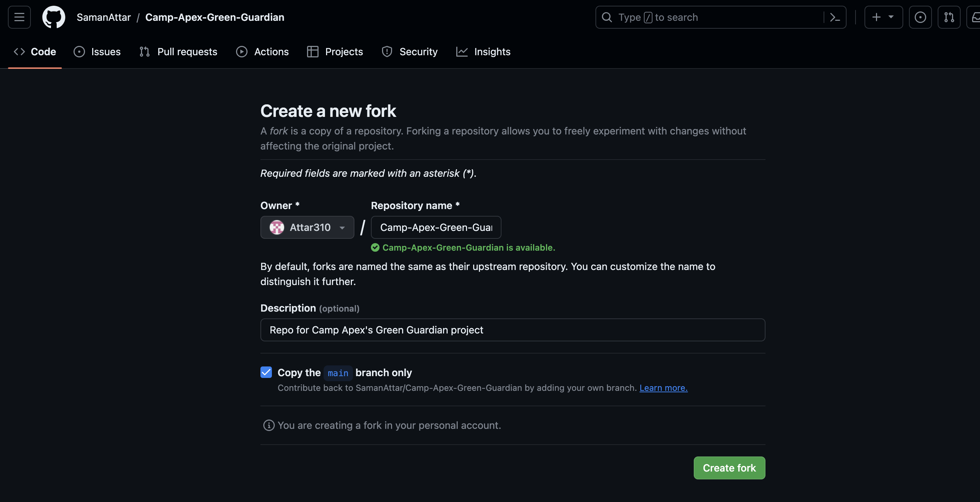Click 'Camp-Apex-Green-Guardian is available.' message
This screenshot has height=502, width=980.
click(469, 247)
